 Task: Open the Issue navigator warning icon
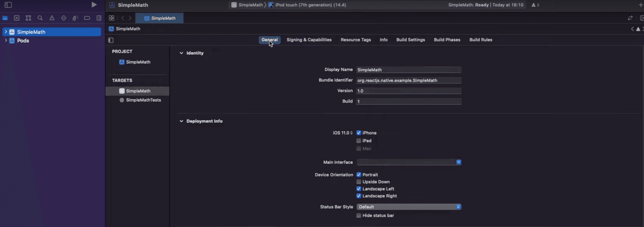52,18
